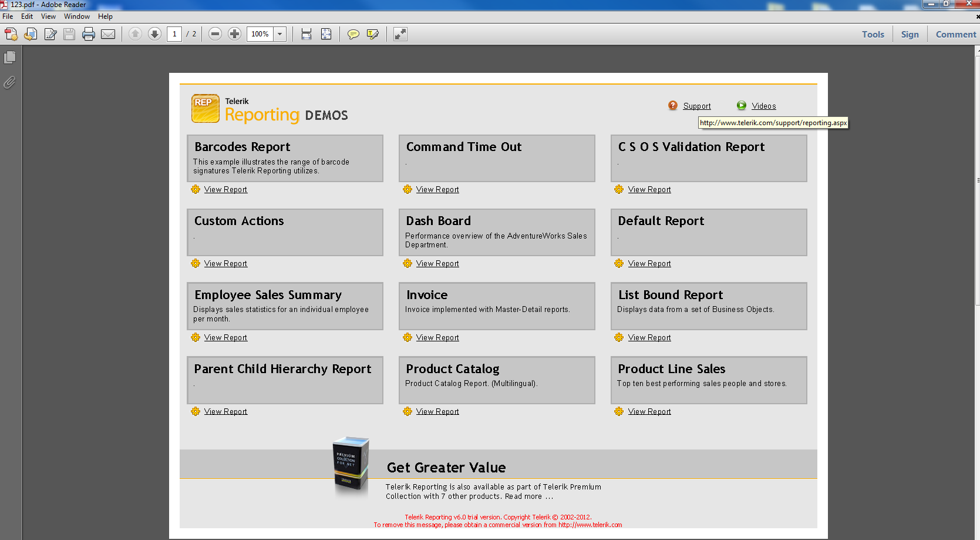Click the pencil-and-page sign/edit toolbar icon
Screen dimensions: 980x540
coord(50,34)
